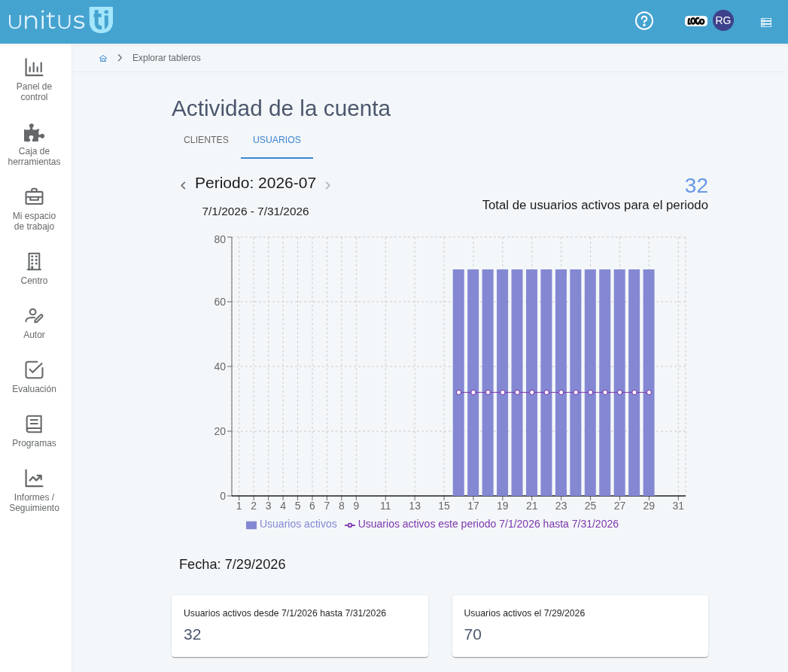This screenshot has width=788, height=672.
Task: Advance to next period with right chevron
Action: click(x=327, y=185)
